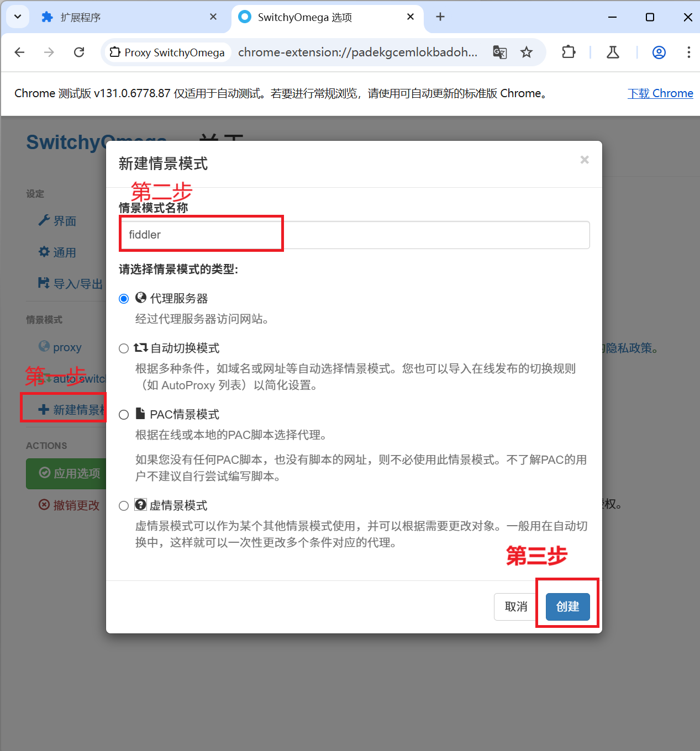Screen dimensions: 700x751
Task: Click the switch arrows icon beside 自动切换模式
Action: coord(141,347)
